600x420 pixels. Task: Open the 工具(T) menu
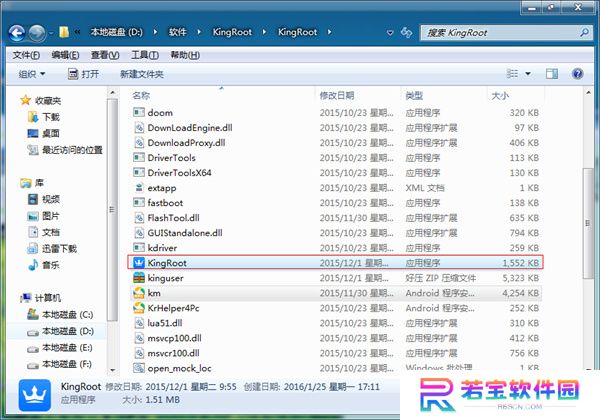pos(145,55)
